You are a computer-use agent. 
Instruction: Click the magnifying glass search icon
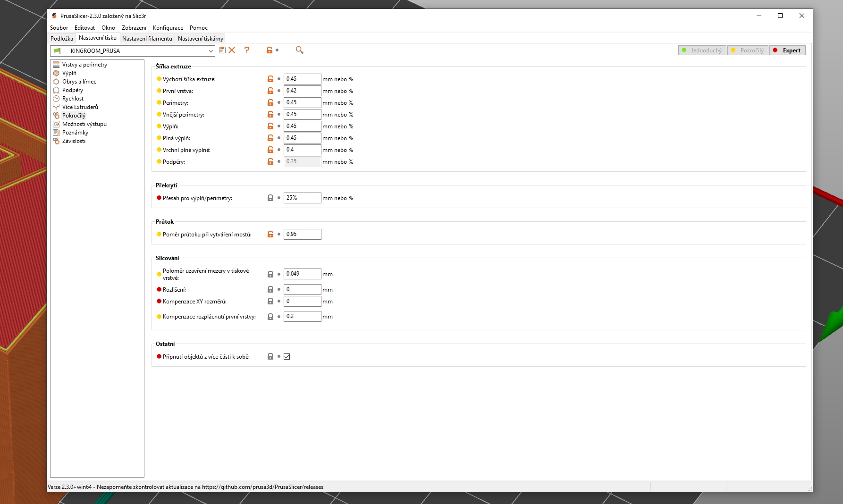tap(299, 50)
